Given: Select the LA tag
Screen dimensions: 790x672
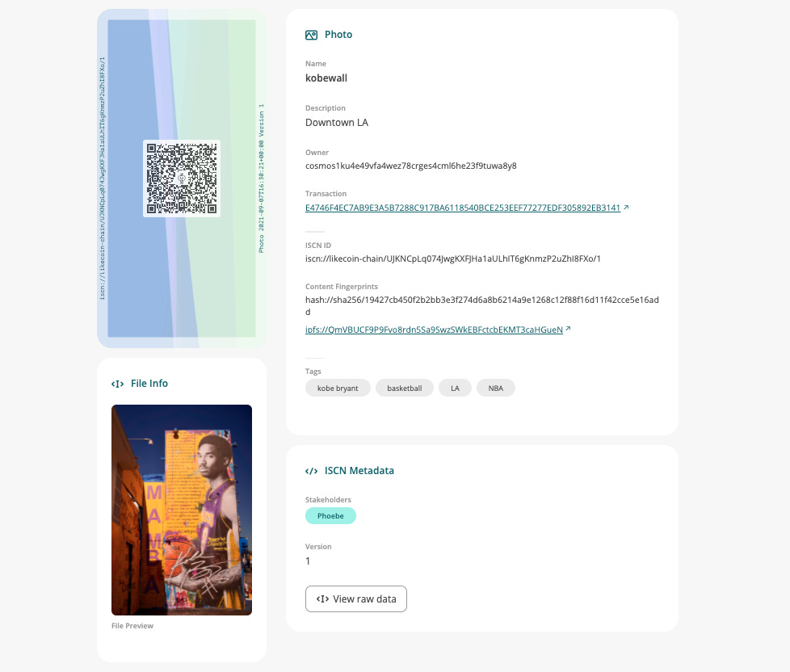Looking at the screenshot, I should tap(455, 388).
